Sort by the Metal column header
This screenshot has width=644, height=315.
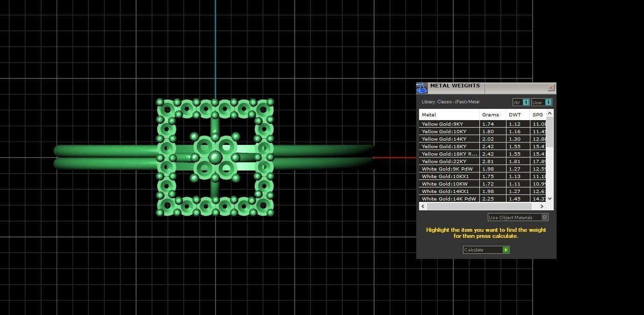click(x=449, y=115)
